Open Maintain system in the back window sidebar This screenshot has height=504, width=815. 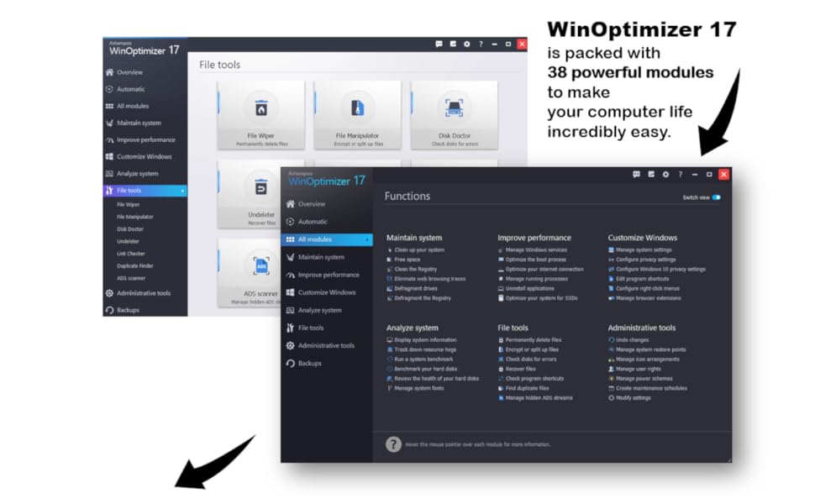139,123
